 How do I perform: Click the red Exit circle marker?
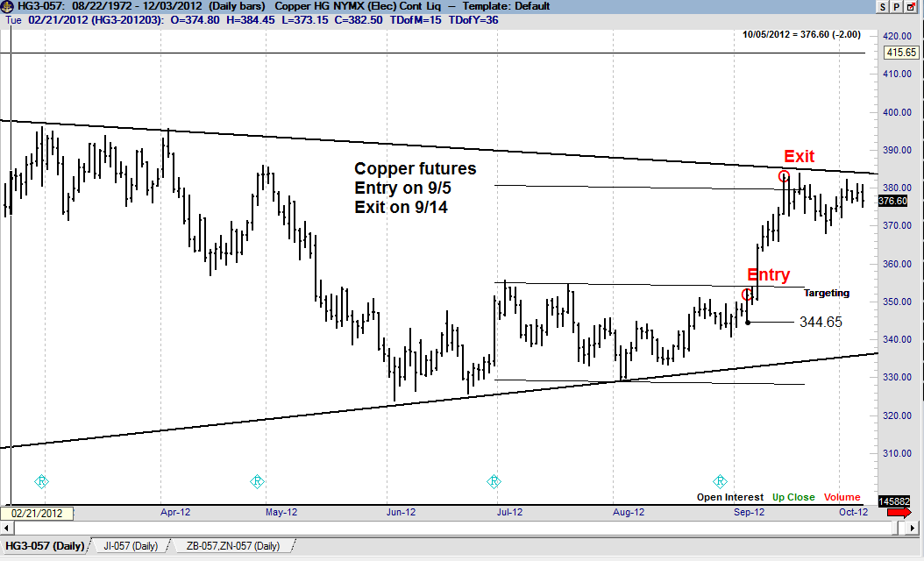pyautogui.click(x=784, y=176)
